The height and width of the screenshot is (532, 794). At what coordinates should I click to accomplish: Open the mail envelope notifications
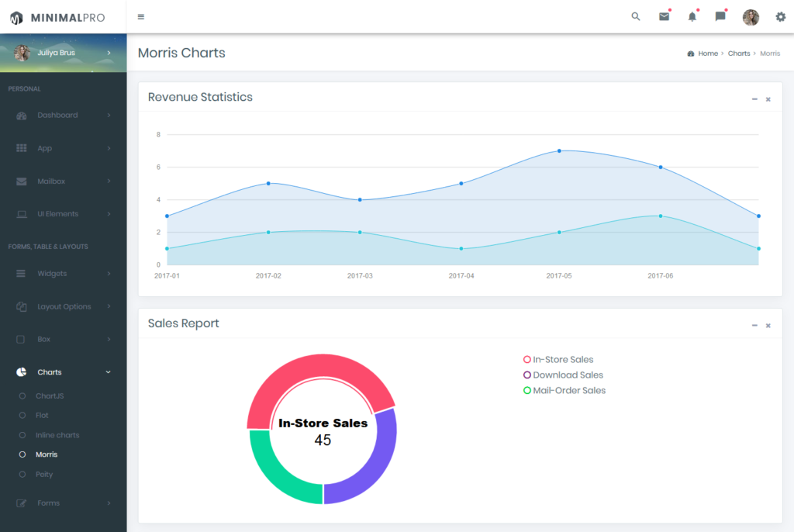[x=664, y=17]
